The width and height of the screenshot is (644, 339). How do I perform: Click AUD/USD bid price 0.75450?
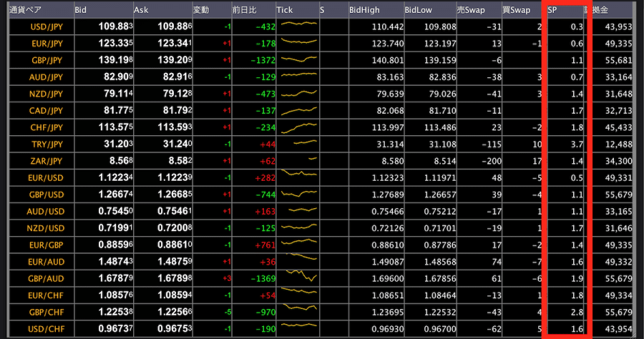pyautogui.click(x=115, y=212)
